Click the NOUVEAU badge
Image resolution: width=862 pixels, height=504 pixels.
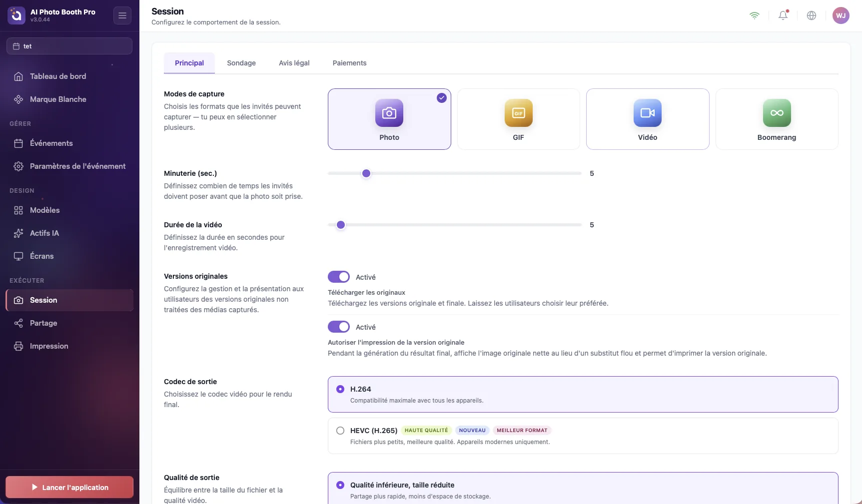(x=472, y=431)
